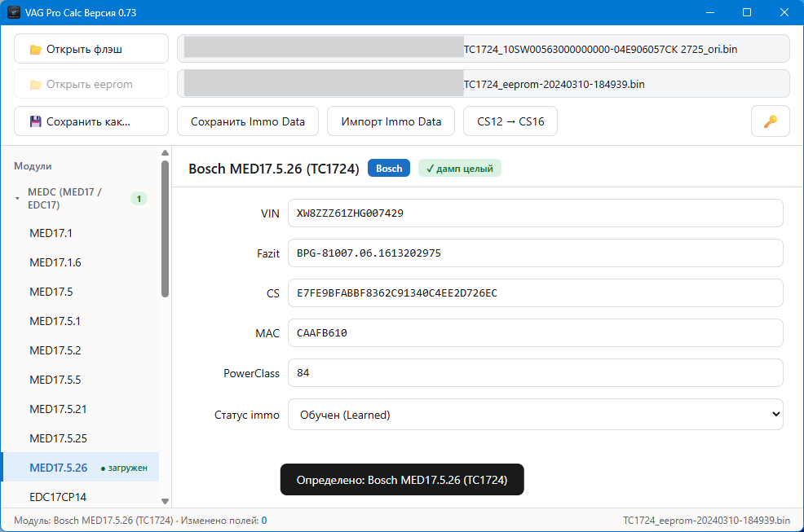Click the дамп целый status badge
The height and width of the screenshot is (532, 804).
pyautogui.click(x=459, y=168)
